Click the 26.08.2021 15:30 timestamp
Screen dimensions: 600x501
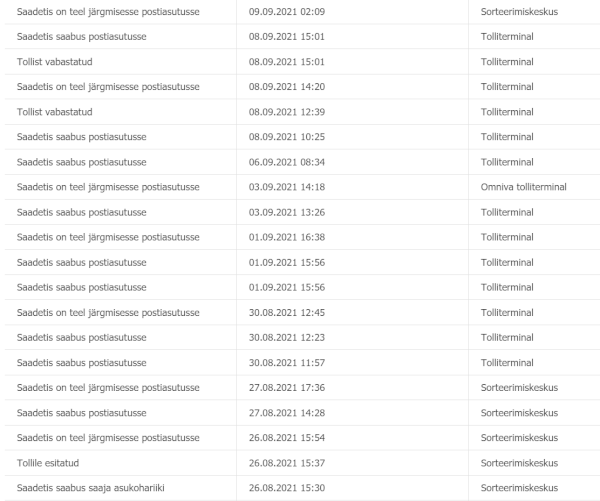(287, 488)
